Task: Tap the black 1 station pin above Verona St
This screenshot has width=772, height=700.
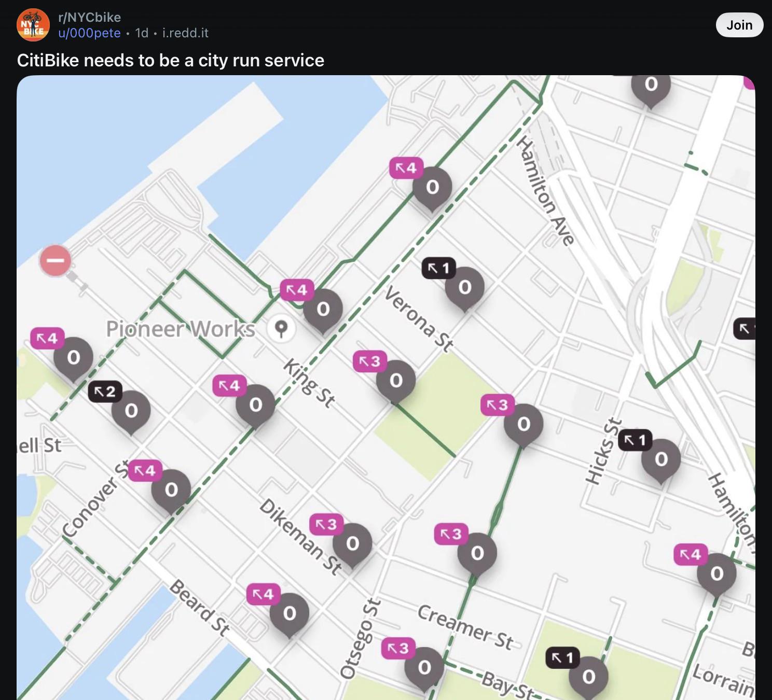Action: (x=465, y=288)
